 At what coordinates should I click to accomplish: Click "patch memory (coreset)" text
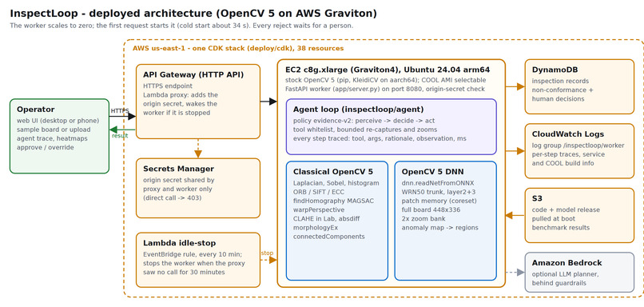click(x=439, y=201)
